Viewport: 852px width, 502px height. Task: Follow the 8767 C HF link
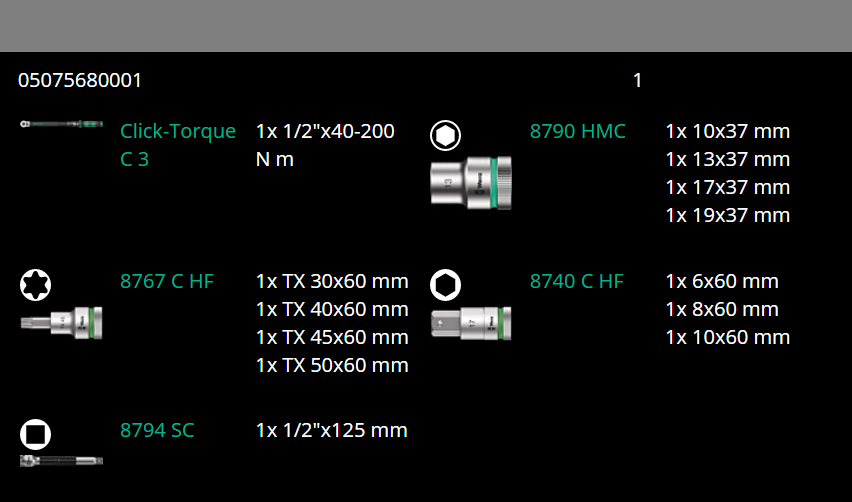click(167, 281)
